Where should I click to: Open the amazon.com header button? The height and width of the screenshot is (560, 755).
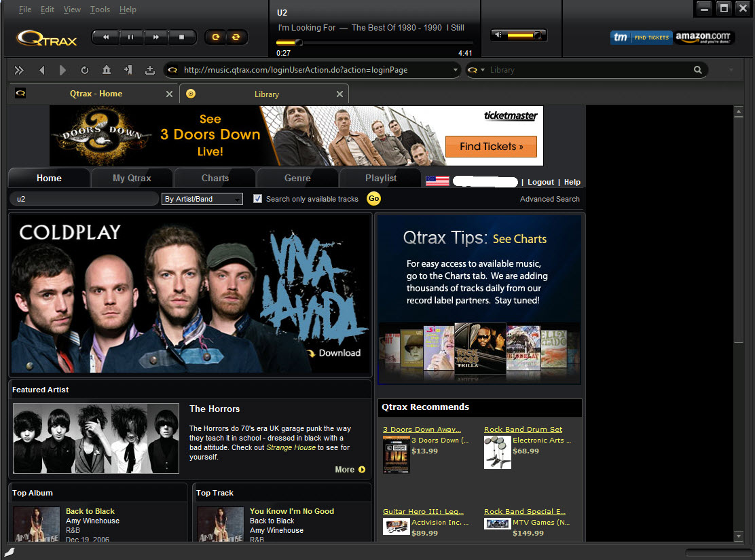pos(703,37)
